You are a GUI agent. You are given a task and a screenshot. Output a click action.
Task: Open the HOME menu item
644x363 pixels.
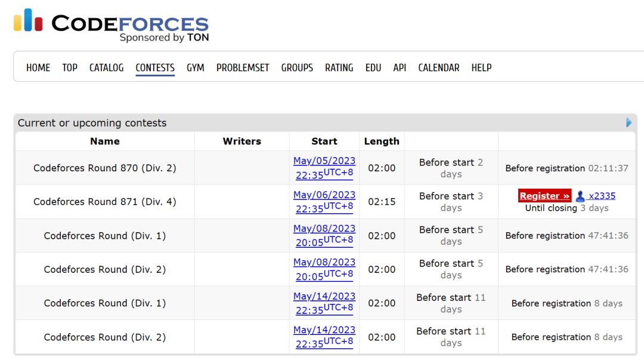pos(38,67)
